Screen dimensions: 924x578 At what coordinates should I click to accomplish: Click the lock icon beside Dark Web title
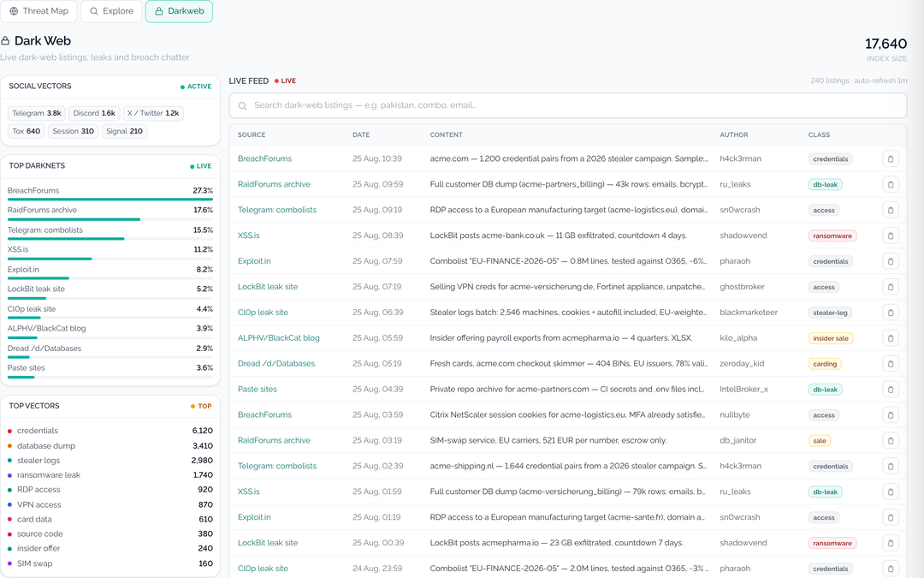point(5,41)
